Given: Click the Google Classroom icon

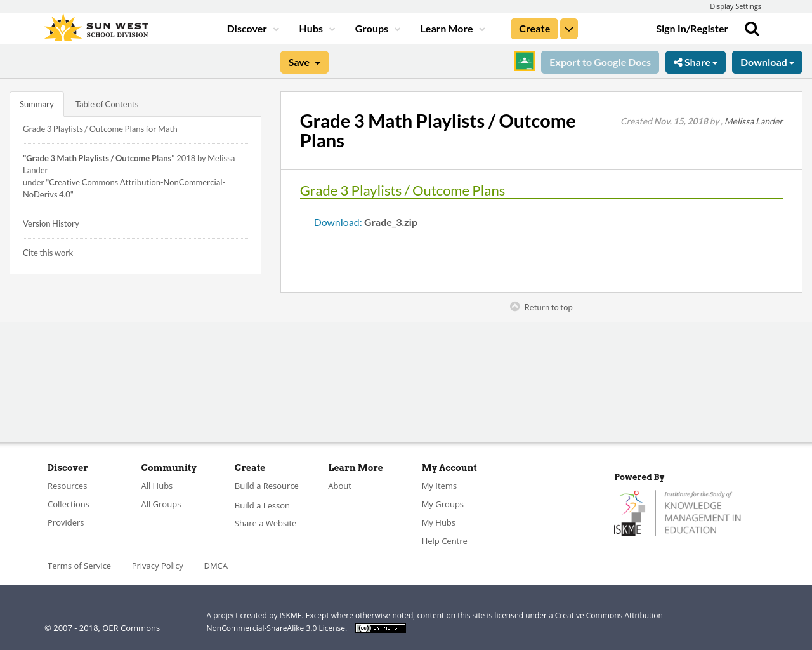Looking at the screenshot, I should (525, 61).
